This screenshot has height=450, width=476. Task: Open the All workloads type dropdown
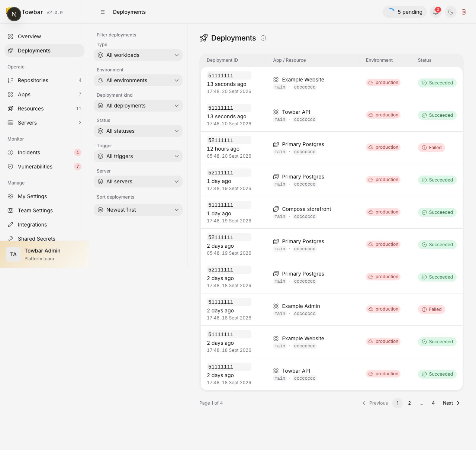click(138, 55)
